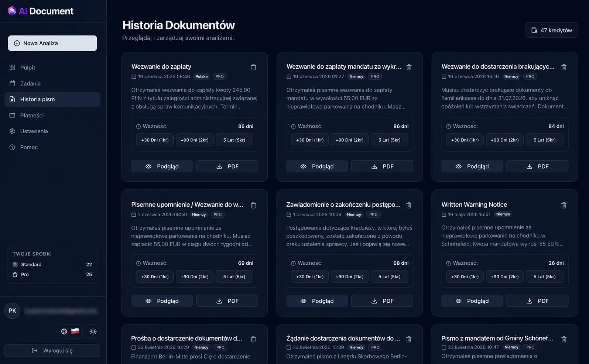The height and width of the screenshot is (364, 589).
Task: Download PDF of 'Written Warning Notice'
Action: coord(537,301)
